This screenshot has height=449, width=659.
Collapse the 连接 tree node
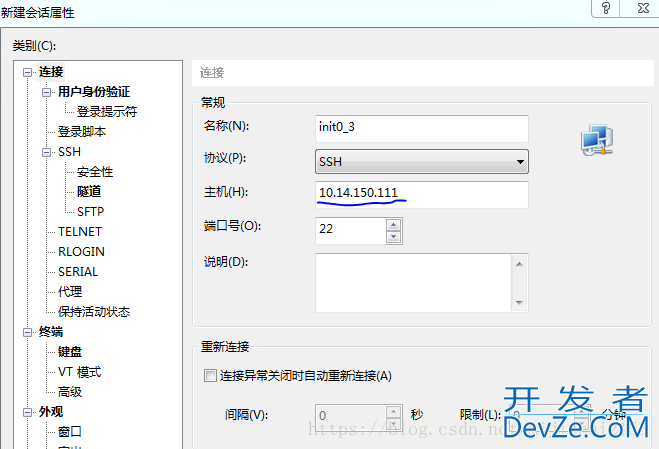(27, 72)
